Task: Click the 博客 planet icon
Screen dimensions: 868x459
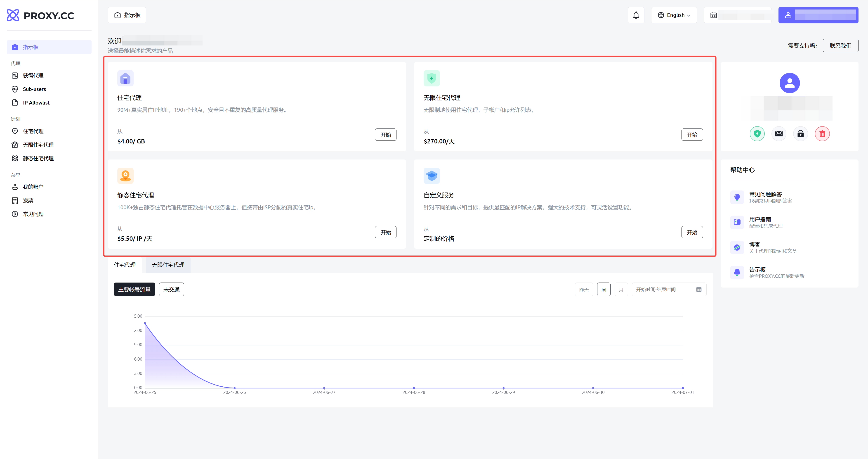Action: point(737,247)
